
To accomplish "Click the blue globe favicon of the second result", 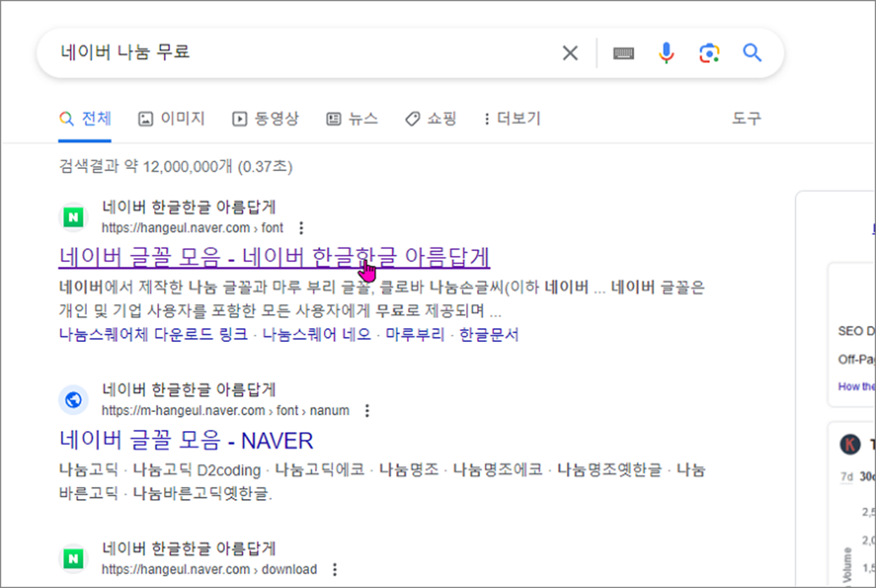I will coord(74,399).
